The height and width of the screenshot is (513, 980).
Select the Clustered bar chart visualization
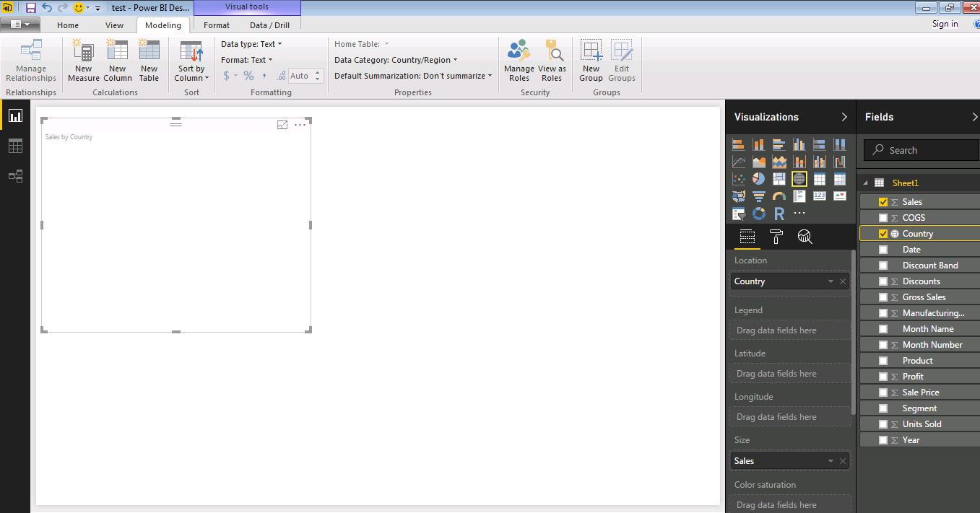click(779, 144)
